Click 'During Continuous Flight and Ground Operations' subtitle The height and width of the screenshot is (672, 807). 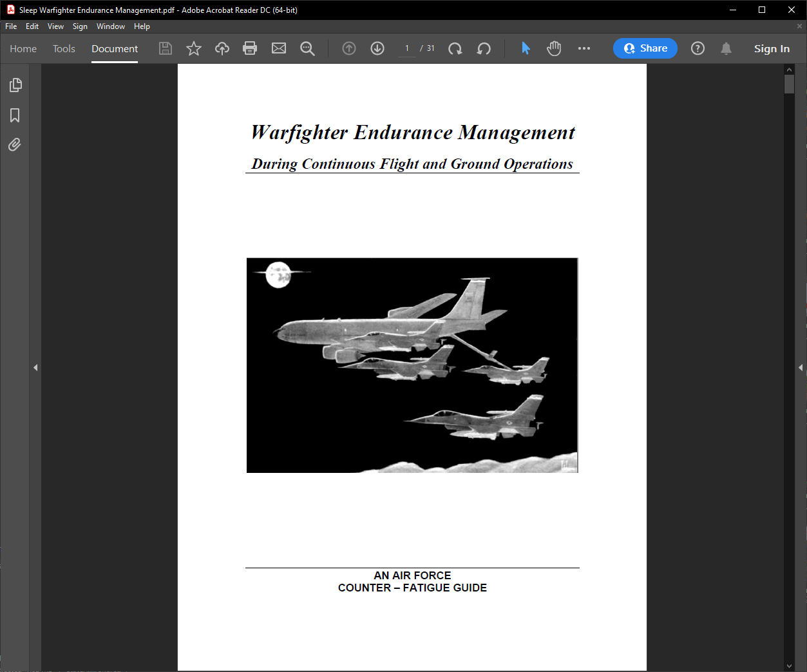[412, 164]
